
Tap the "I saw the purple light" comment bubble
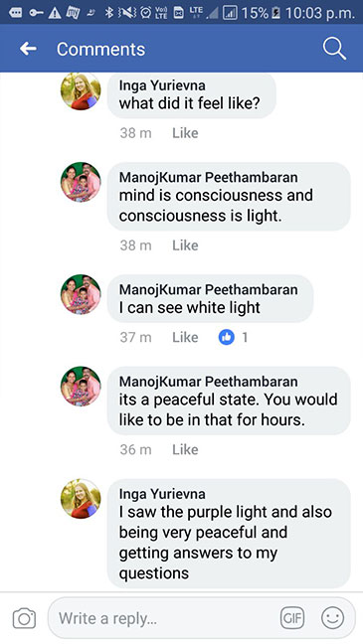[229, 534]
